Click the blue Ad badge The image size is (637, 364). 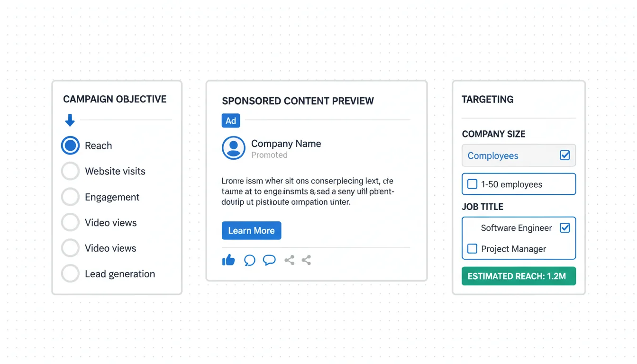click(231, 121)
